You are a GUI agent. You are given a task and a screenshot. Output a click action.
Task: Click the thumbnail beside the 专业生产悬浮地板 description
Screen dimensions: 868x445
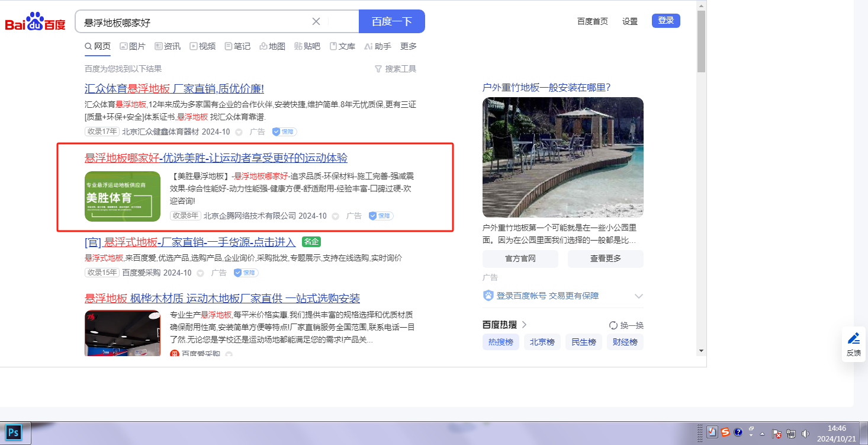[123, 333]
